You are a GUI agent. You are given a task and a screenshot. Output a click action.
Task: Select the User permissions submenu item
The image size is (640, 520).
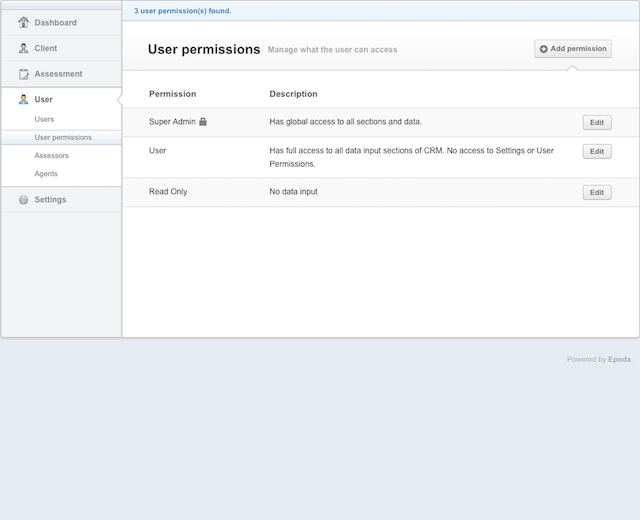coord(61,138)
